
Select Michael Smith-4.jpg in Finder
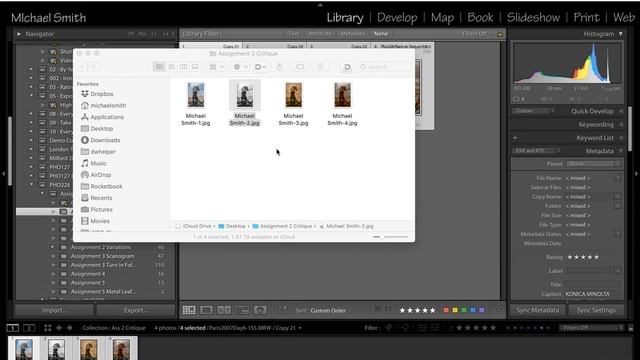[x=342, y=104]
